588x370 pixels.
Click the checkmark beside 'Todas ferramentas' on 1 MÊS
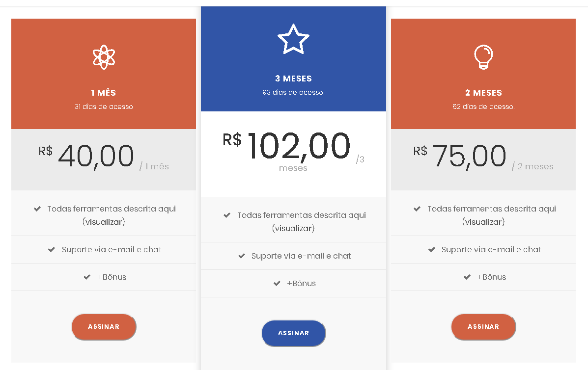(x=37, y=209)
